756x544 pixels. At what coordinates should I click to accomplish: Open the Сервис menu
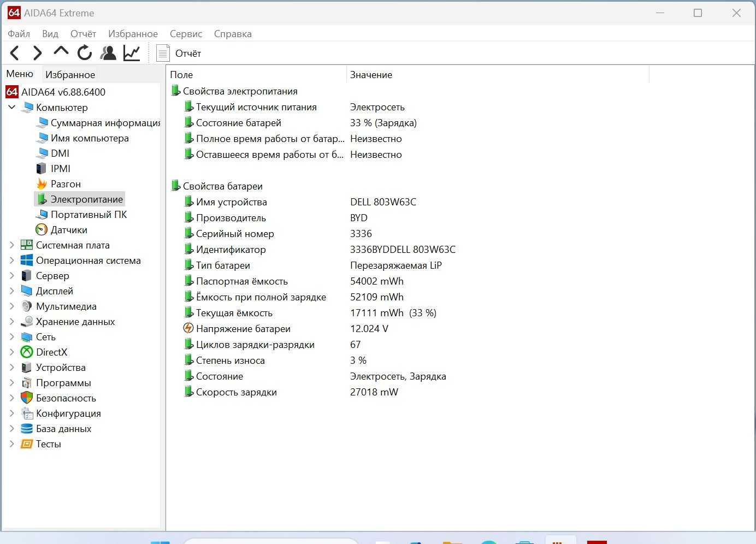point(186,34)
